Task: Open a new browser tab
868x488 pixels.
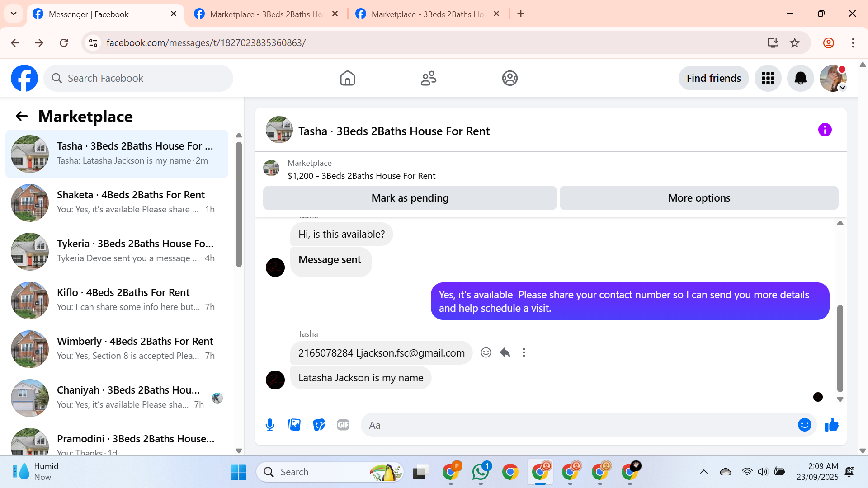Action: coord(521,14)
